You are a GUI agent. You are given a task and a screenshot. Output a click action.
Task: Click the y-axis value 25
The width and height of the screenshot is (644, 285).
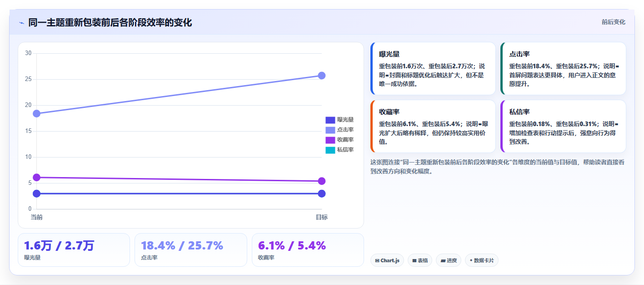click(28, 79)
